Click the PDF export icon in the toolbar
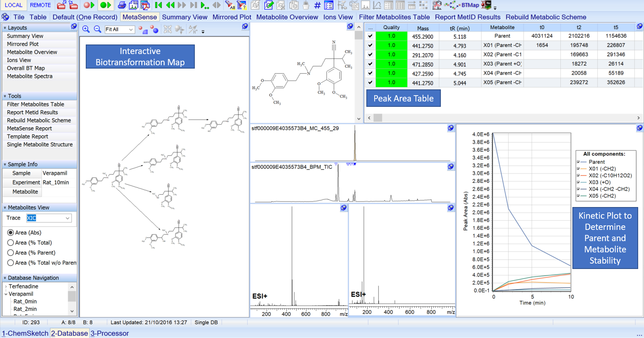Screen dimensions: 644x338 pyautogui.click(x=145, y=5)
